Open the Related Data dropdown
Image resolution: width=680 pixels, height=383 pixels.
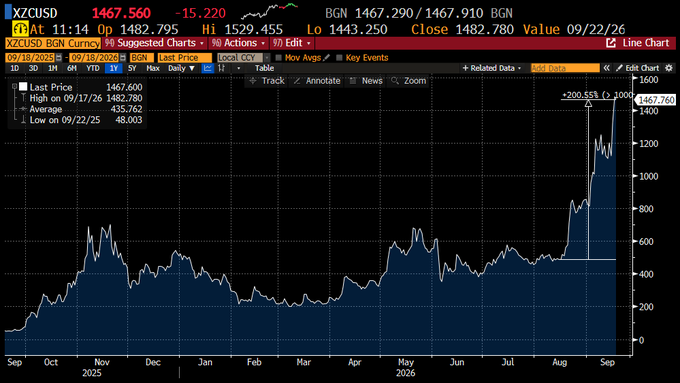pyautogui.click(x=492, y=68)
